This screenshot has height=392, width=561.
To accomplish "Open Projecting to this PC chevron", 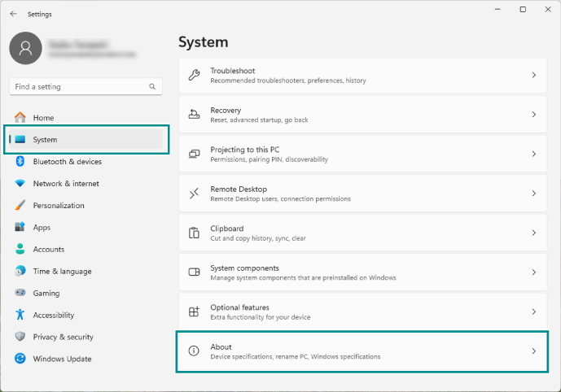I will coord(533,154).
